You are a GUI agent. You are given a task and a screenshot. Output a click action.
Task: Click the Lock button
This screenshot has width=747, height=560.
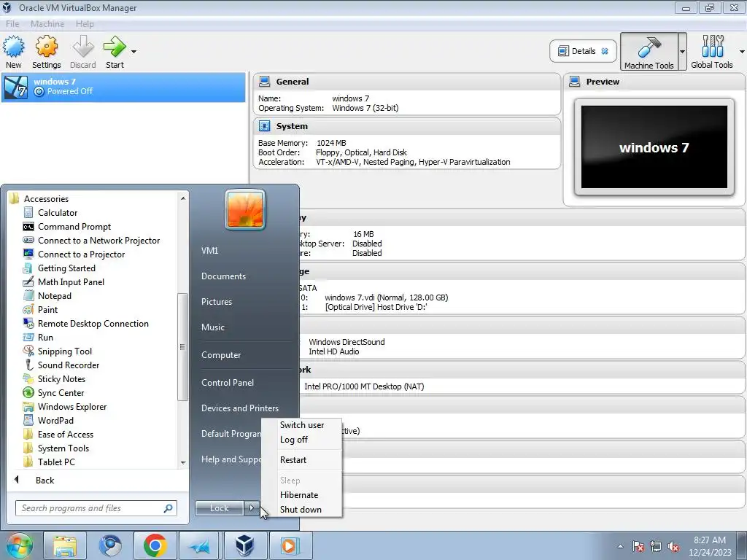tap(219, 508)
